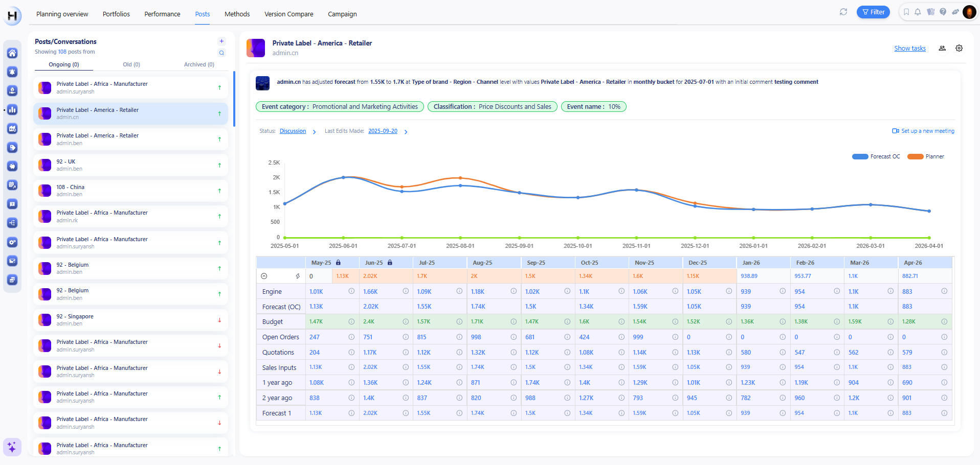This screenshot has height=465, width=980.
Task: Select the Archived (0) posts tab
Action: (199, 64)
